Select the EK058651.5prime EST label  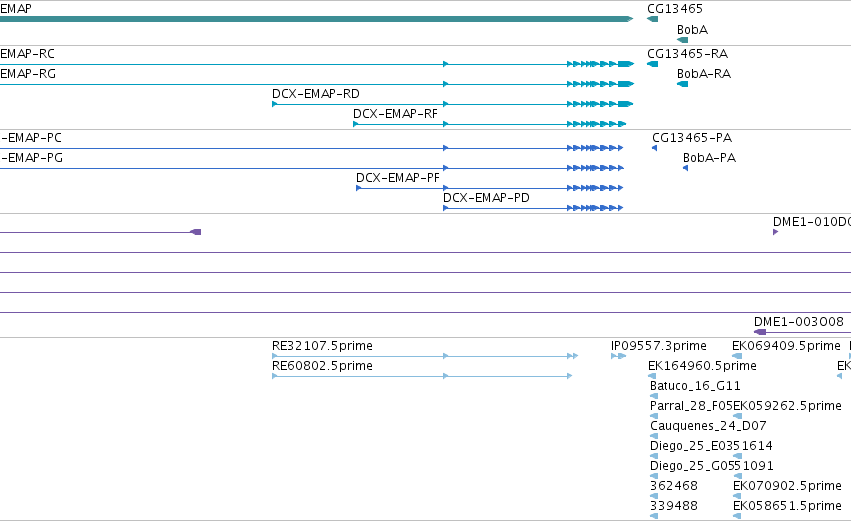pos(788,506)
